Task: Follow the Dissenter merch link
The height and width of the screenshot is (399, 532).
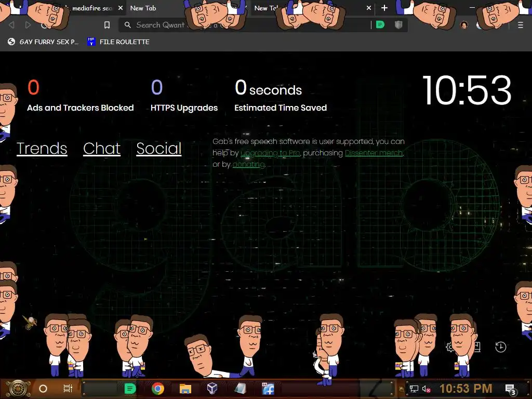Action: tap(374, 153)
